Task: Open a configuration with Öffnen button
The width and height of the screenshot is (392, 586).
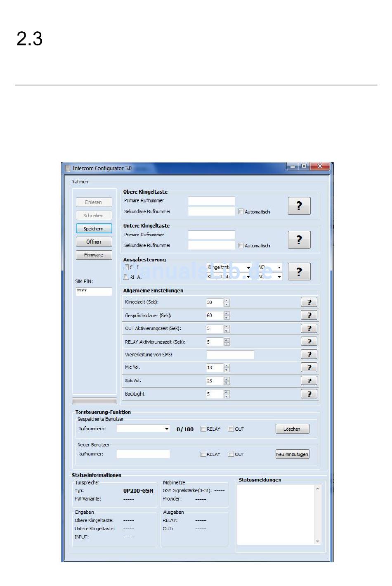Action: [94, 242]
